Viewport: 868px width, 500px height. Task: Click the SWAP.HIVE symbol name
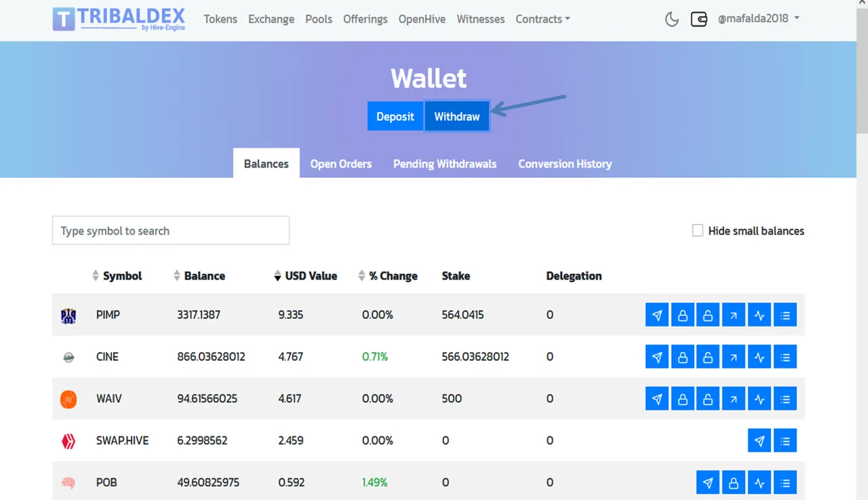(122, 441)
